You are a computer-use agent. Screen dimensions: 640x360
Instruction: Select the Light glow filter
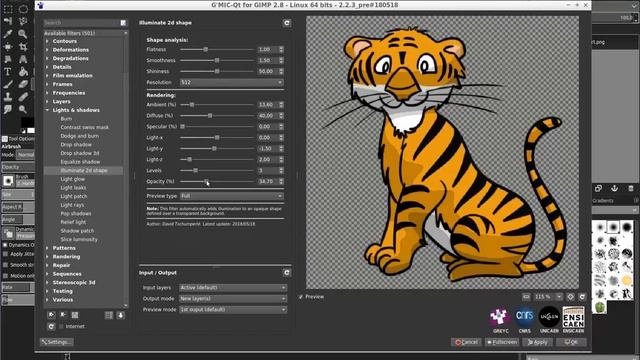coord(73,179)
